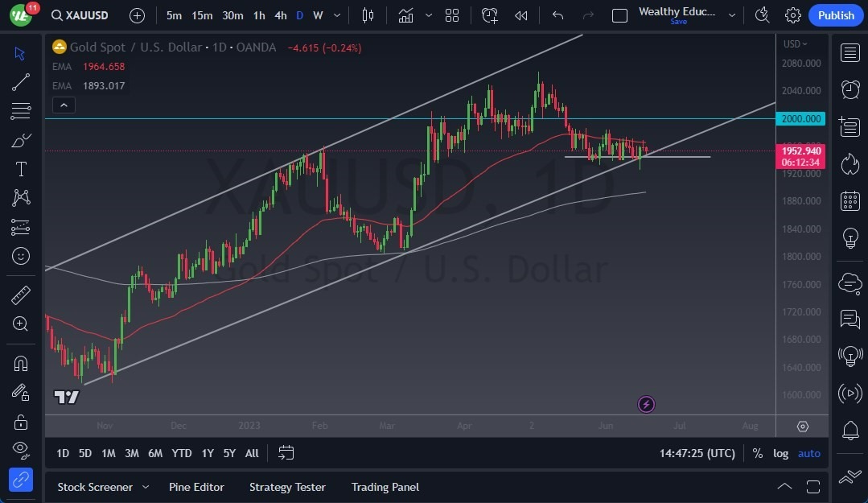The image size is (868, 503).
Task: Hide all drawings with eye icon
Action: pos(20,451)
